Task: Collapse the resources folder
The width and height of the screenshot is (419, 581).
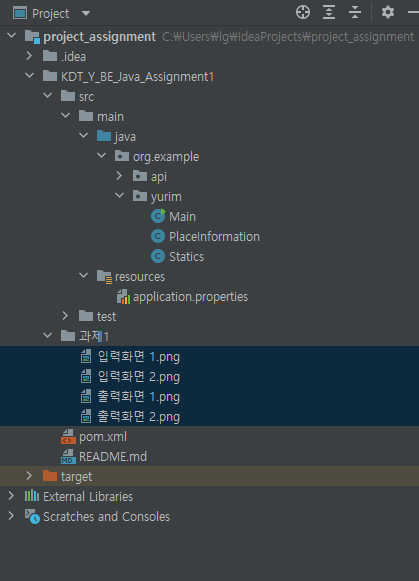Action: point(84,276)
